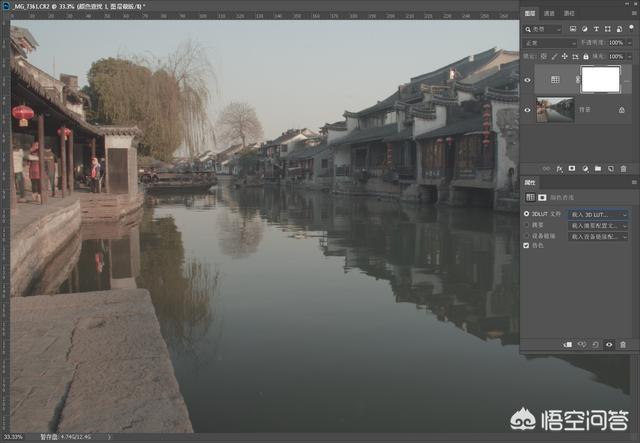Switch to the Layers (图层) tab
This screenshot has width=640, height=443.
pyautogui.click(x=530, y=13)
